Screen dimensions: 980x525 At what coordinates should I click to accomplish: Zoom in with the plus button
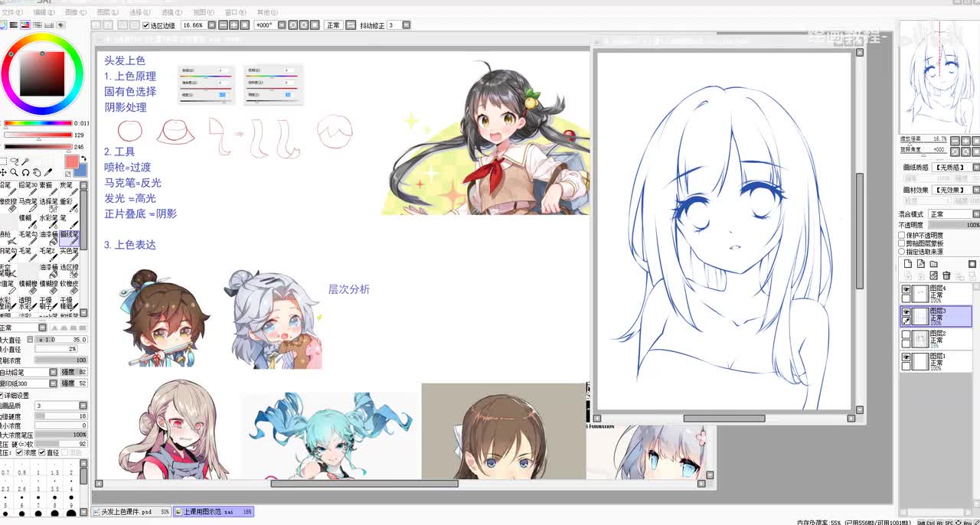click(x=234, y=25)
